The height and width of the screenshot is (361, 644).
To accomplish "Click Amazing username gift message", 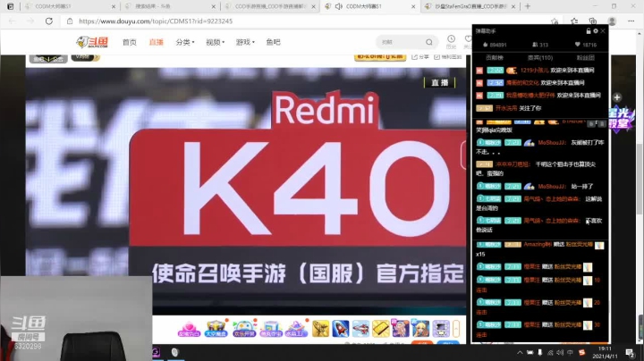I will [538, 244].
